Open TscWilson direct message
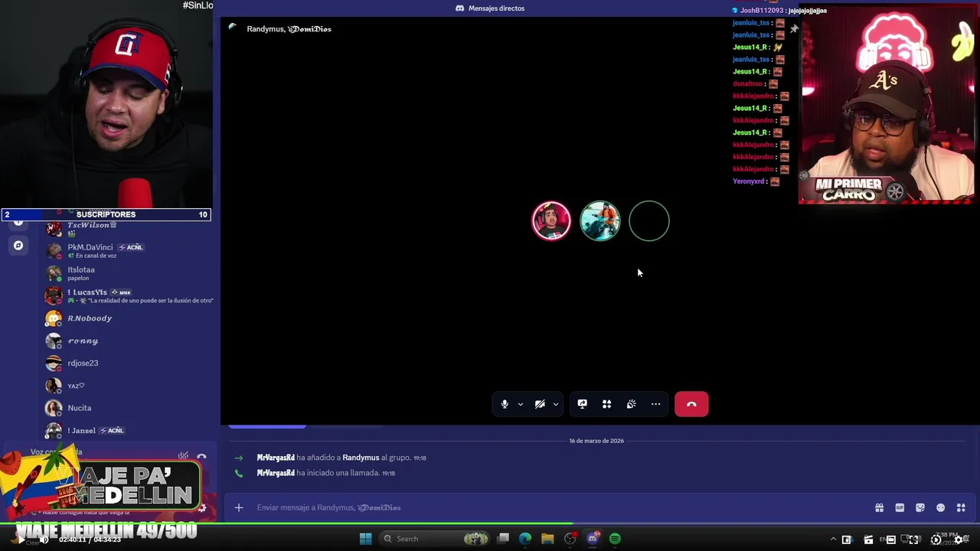The width and height of the screenshot is (980, 551). (126, 228)
